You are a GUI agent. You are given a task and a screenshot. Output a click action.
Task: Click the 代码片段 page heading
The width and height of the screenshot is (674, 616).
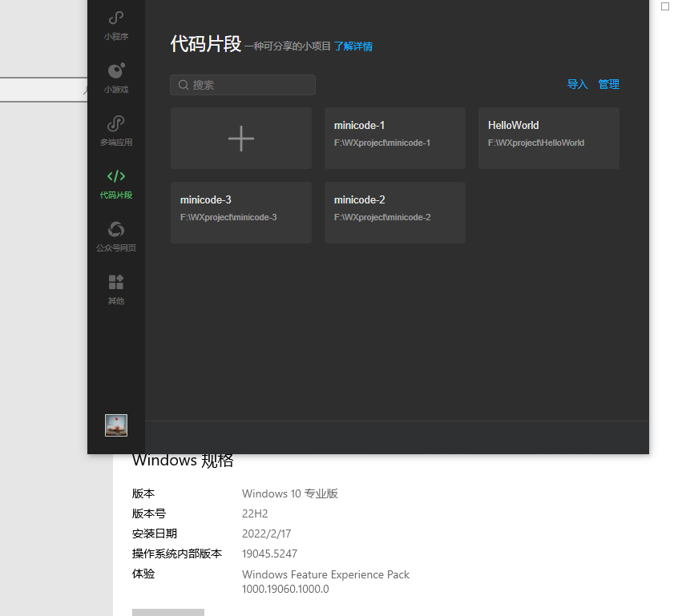point(206,44)
